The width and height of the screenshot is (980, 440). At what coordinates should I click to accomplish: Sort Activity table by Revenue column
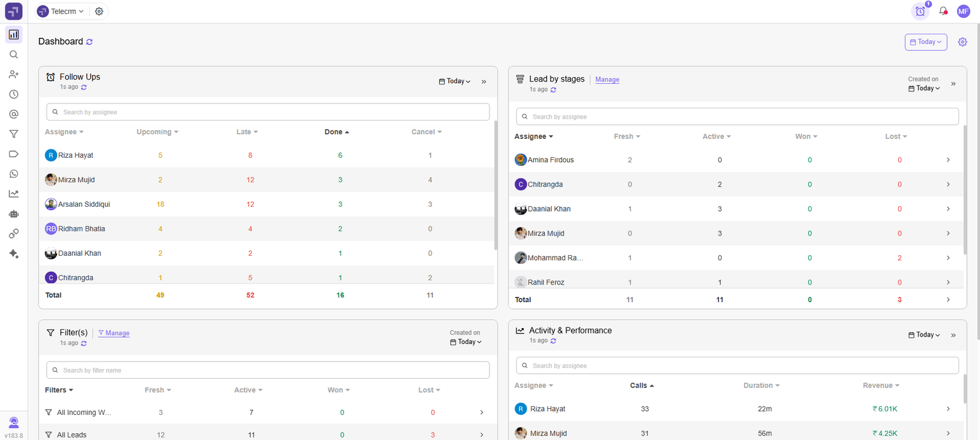[881, 386]
